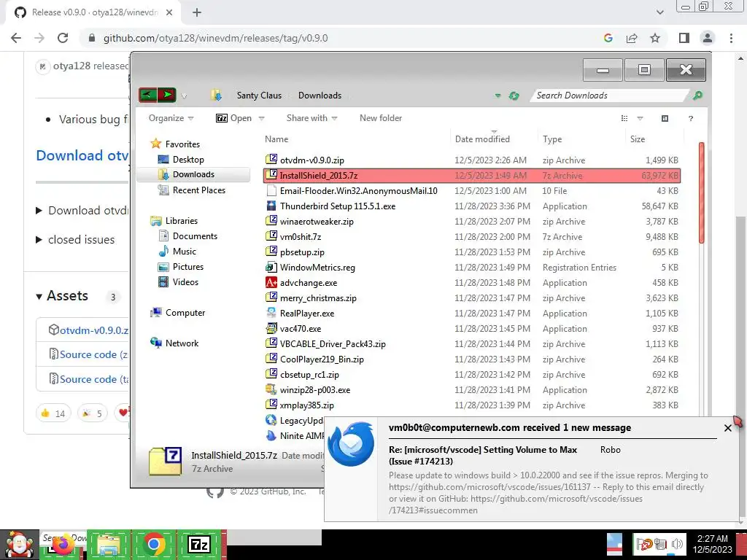Click the Chrome address bar URL

point(215,38)
